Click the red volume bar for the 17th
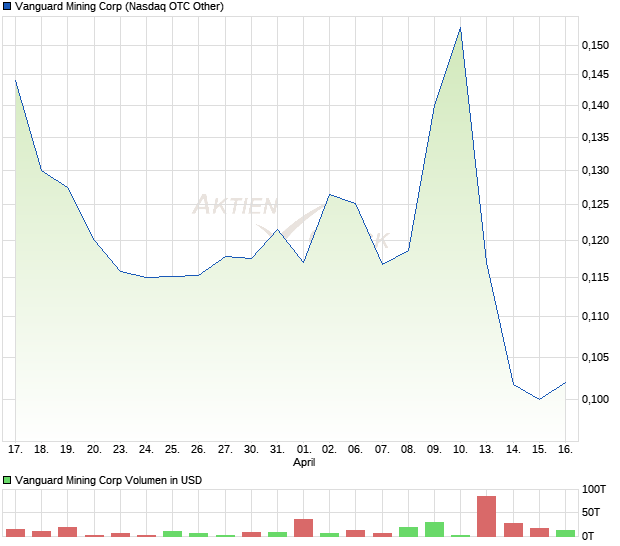Image resolution: width=620 pixels, height=546 pixels. tap(15, 533)
